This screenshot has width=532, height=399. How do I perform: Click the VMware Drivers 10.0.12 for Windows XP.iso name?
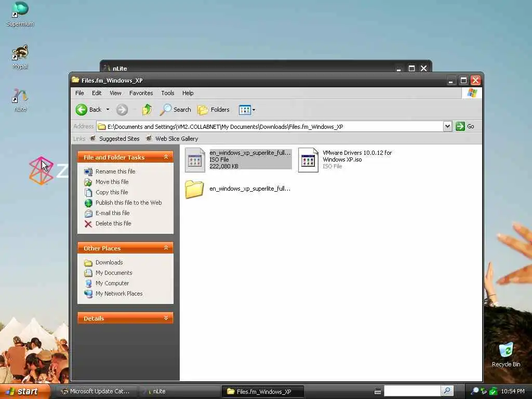click(x=357, y=156)
